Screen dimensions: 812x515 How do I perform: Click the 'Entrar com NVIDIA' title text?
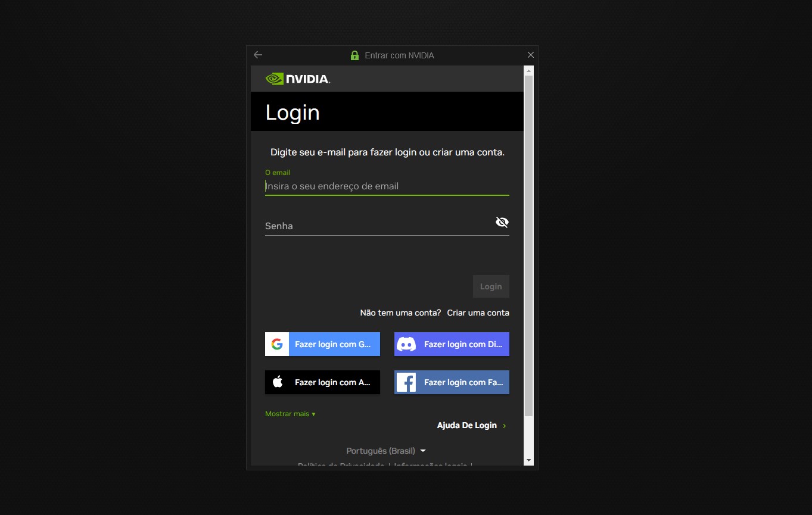pyautogui.click(x=399, y=55)
